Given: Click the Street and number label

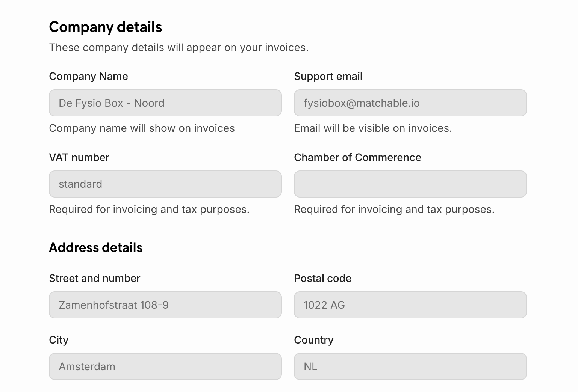Looking at the screenshot, I should [94, 278].
